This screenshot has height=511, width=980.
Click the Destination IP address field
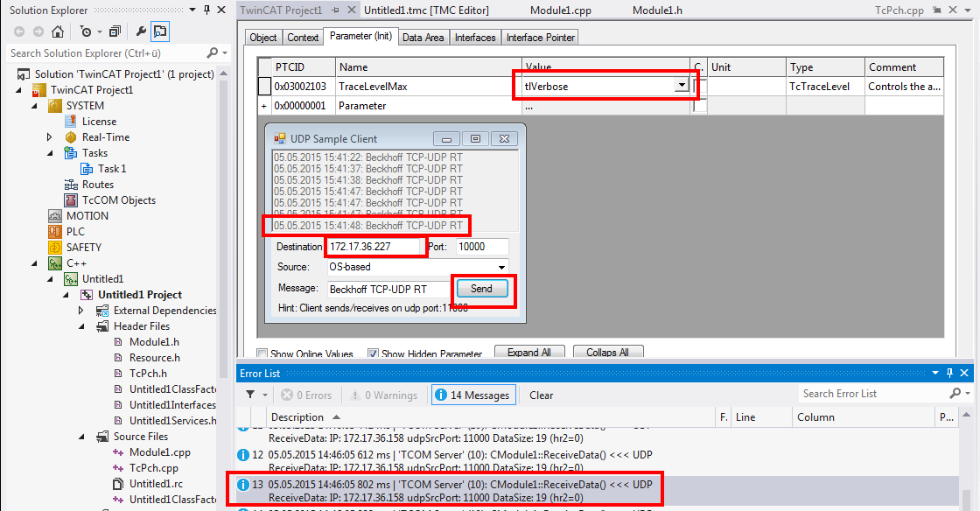[374, 247]
